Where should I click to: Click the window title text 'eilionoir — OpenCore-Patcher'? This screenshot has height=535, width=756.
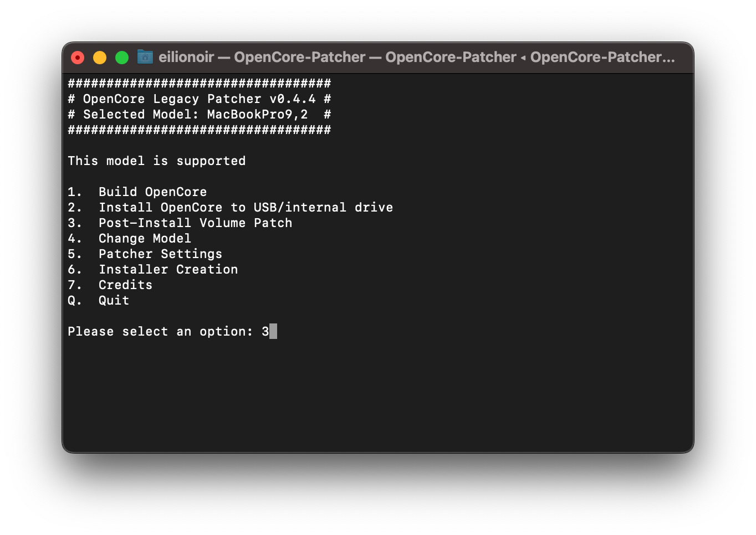pyautogui.click(x=262, y=57)
